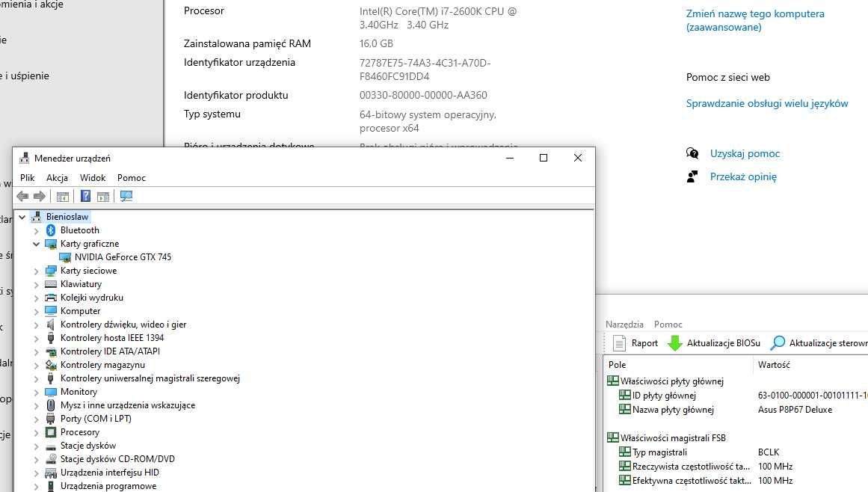Click the Uzyskaj pomoc link

[745, 153]
